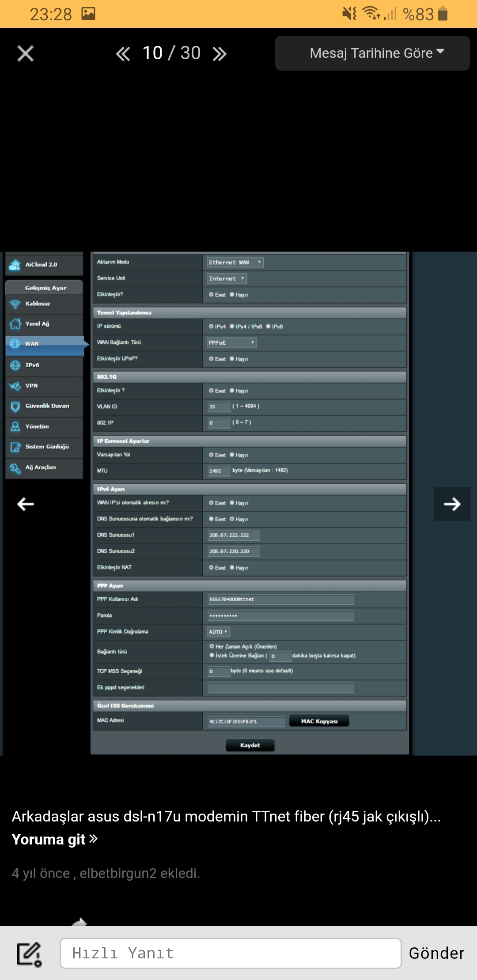The width and height of the screenshot is (477, 980).
Task: Click the Güvenlik Duvarı shield icon
Action: tap(15, 406)
